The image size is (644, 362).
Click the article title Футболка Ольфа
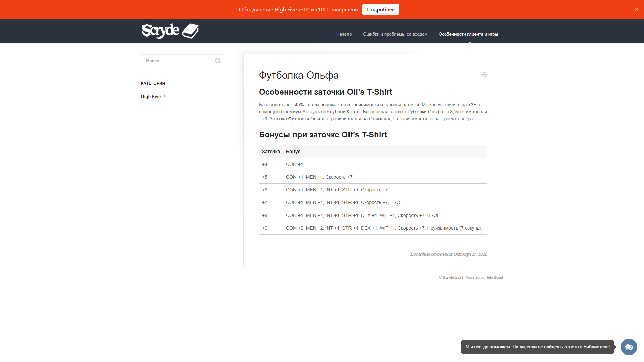tap(299, 75)
